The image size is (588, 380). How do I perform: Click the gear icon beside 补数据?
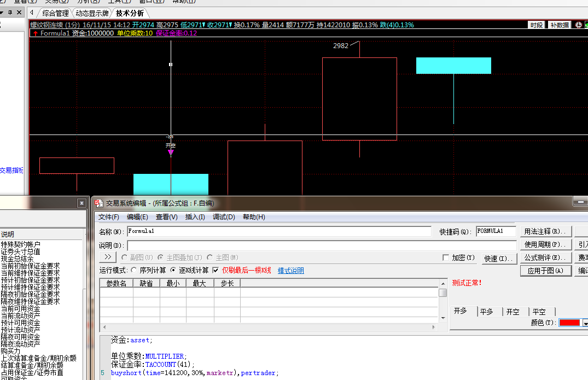point(579,25)
